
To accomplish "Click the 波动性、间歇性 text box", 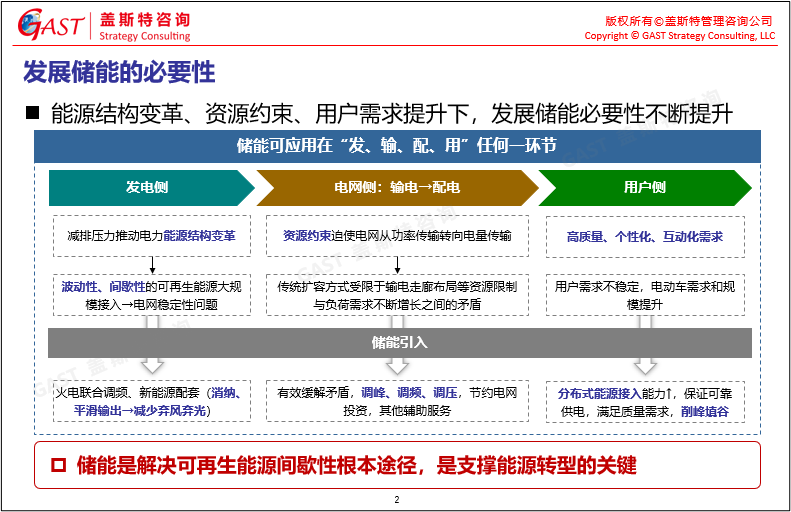I will (151, 295).
